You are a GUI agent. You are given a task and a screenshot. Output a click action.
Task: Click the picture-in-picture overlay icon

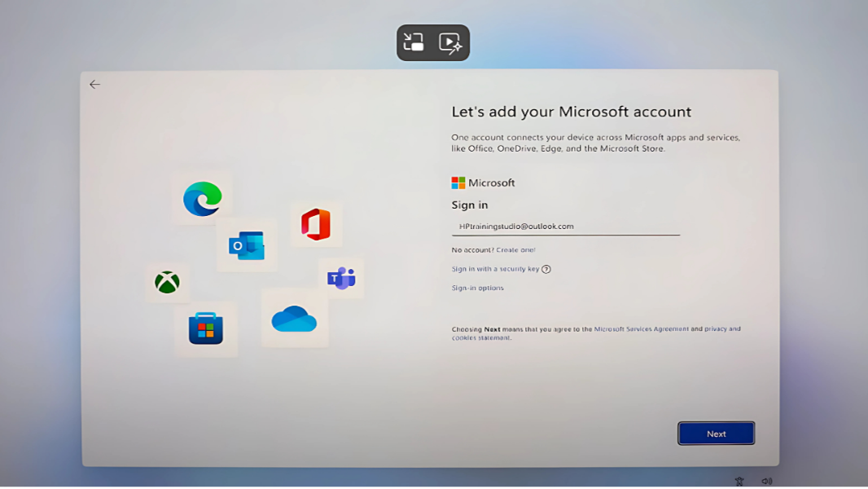pyautogui.click(x=414, y=42)
